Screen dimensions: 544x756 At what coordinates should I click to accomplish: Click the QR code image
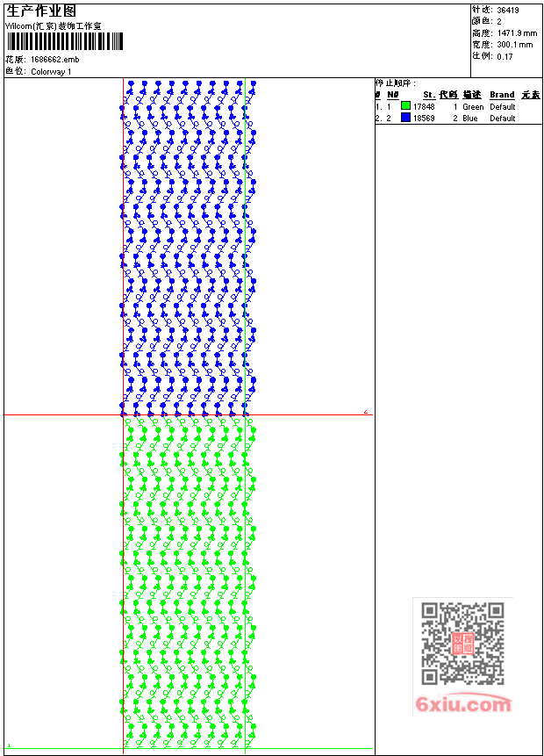point(463,644)
